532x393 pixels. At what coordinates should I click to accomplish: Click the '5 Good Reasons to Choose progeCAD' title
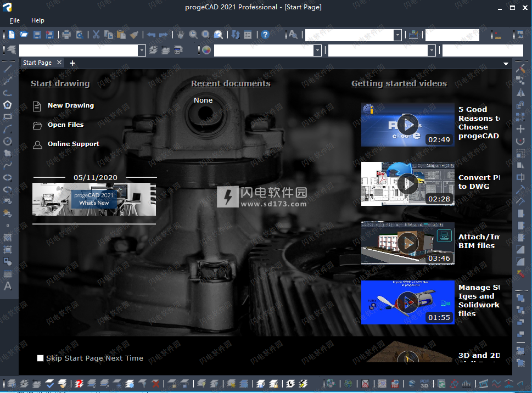479,123
